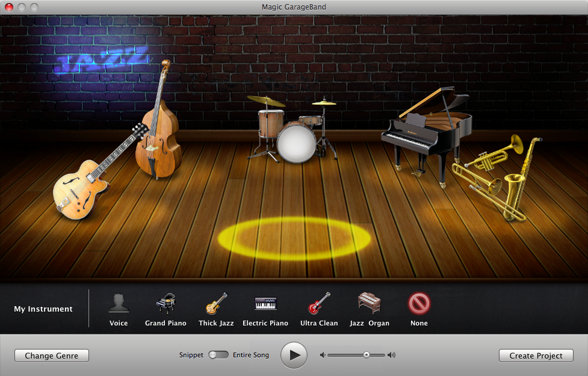588x376 pixels.
Task: Click the left speaker volume icon
Action: click(323, 355)
